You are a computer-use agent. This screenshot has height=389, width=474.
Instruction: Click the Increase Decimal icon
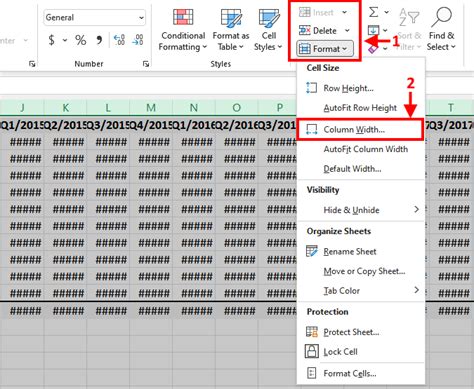click(119, 40)
